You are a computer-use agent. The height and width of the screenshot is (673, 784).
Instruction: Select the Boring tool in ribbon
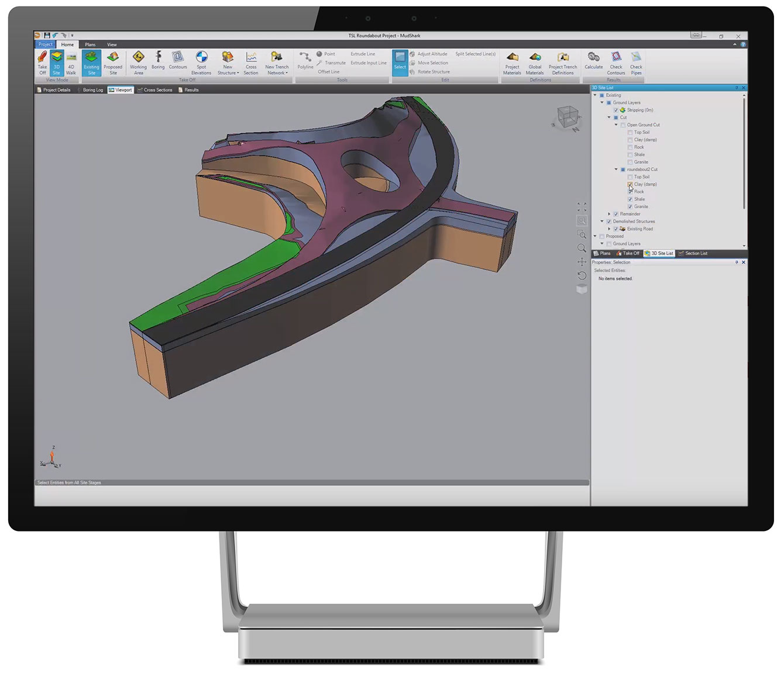coord(158,62)
